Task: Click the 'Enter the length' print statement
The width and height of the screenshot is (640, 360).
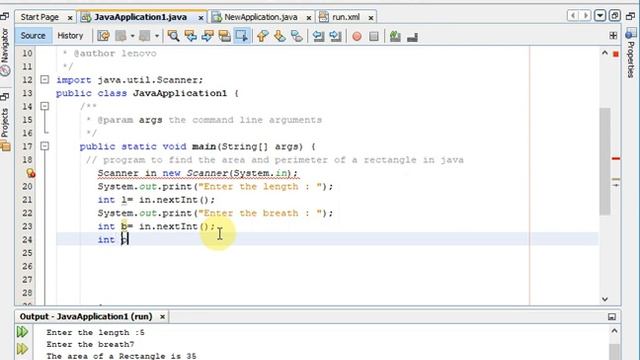Action: pyautogui.click(x=215, y=187)
